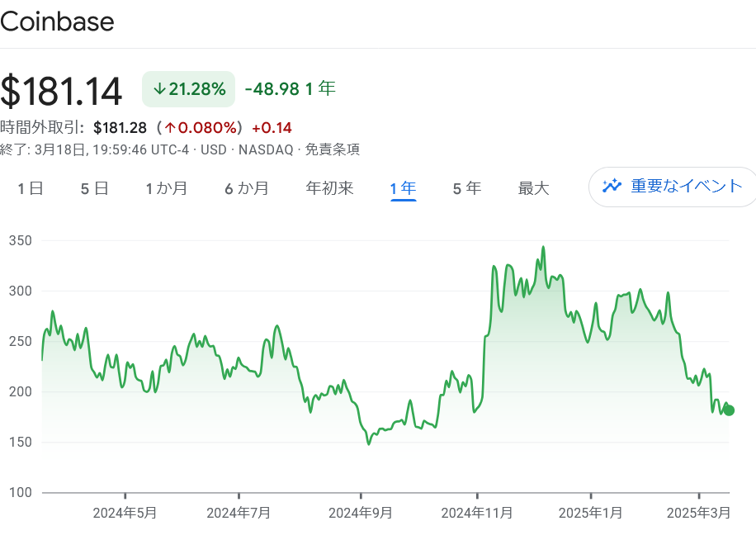
Task: Choose the 年初来 range tab
Action: pyautogui.click(x=329, y=188)
